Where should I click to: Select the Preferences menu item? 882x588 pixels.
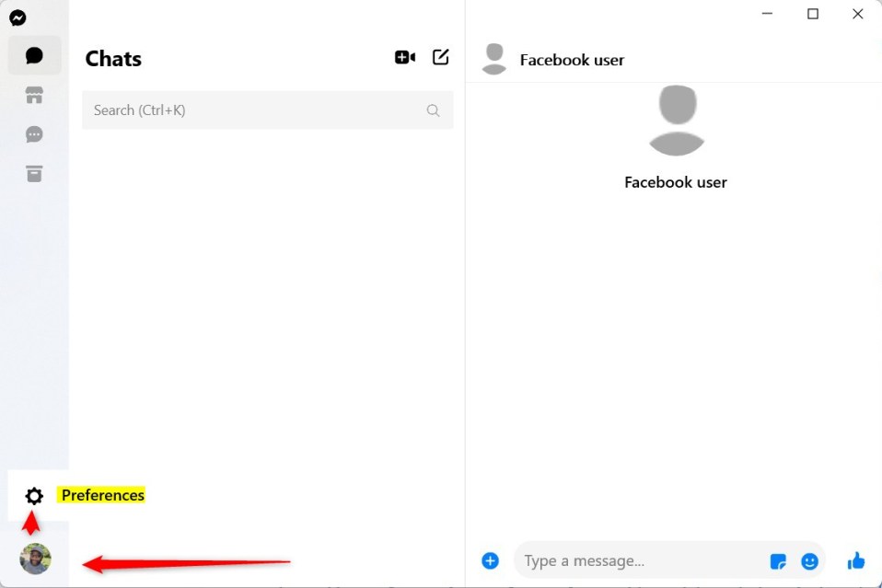click(x=102, y=495)
